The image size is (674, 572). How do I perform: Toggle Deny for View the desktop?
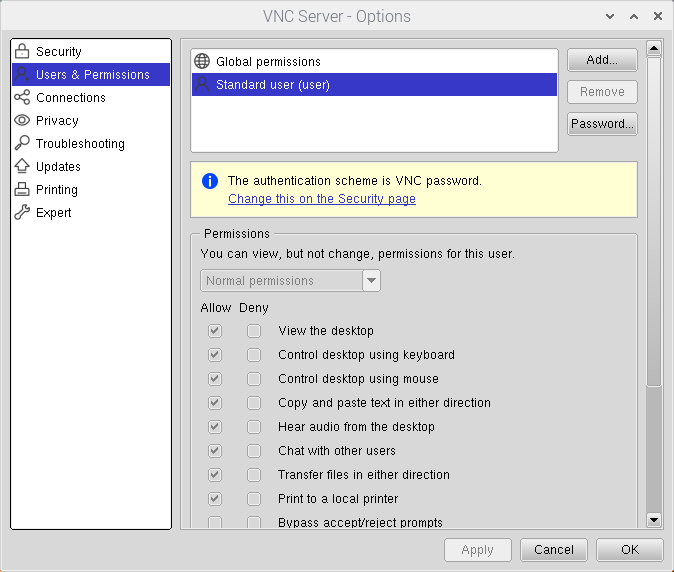pyautogui.click(x=254, y=330)
